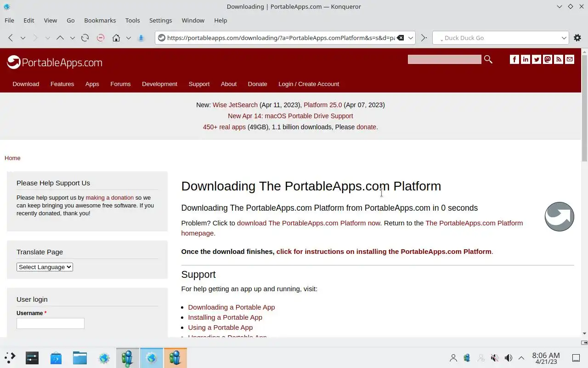Open the home button dropdown arrow
This screenshot has height=368, width=588.
(x=129, y=38)
